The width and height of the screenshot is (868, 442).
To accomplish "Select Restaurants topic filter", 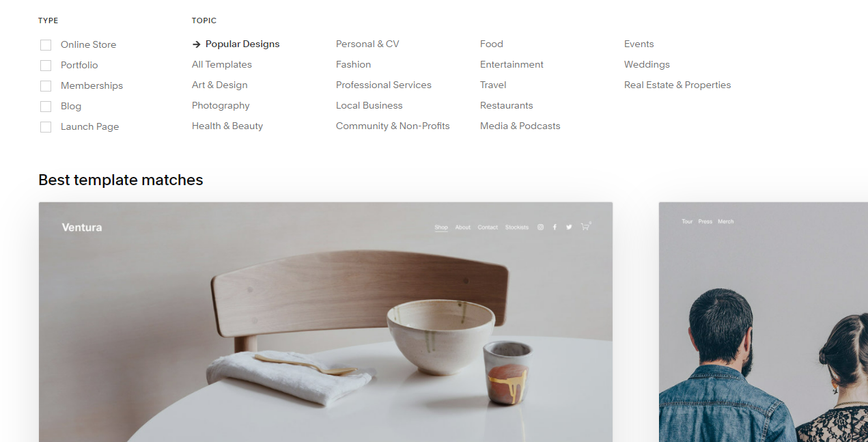I will [507, 105].
